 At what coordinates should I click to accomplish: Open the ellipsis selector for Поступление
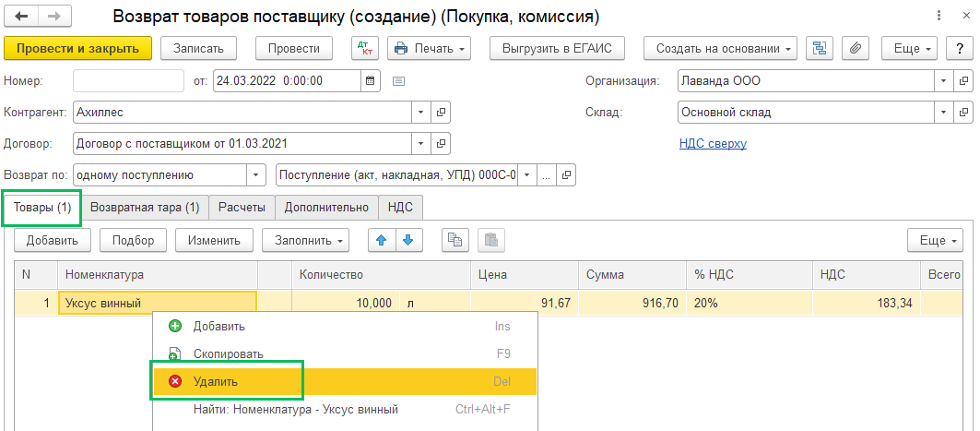546,175
